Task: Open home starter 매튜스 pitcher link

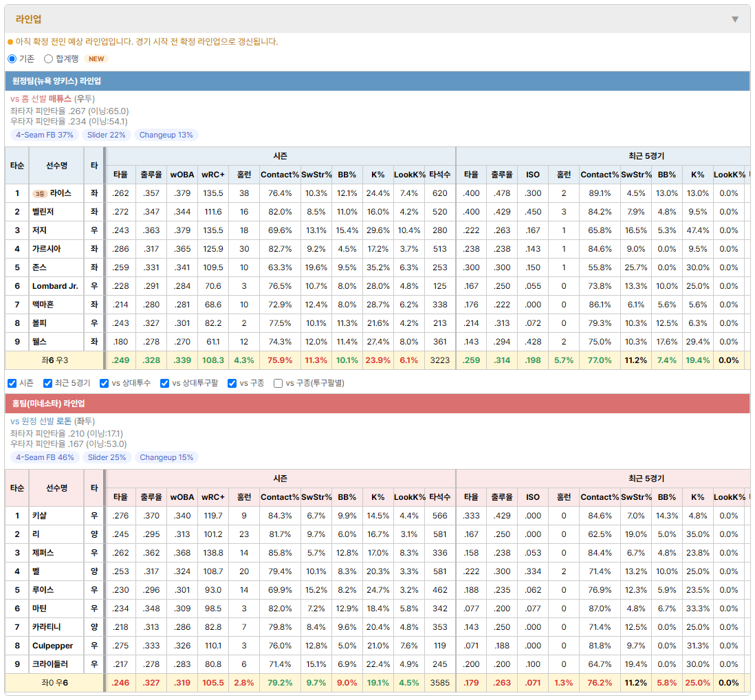Action: click(60, 99)
